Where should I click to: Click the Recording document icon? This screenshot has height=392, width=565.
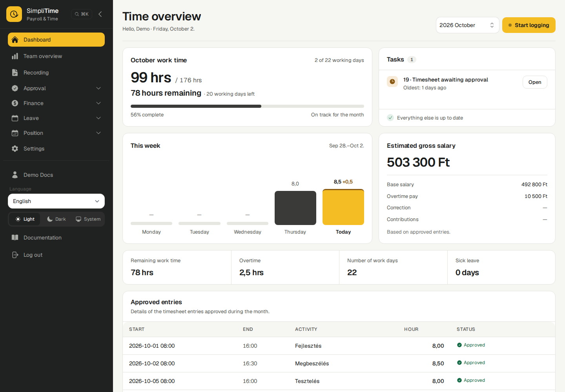(x=15, y=73)
